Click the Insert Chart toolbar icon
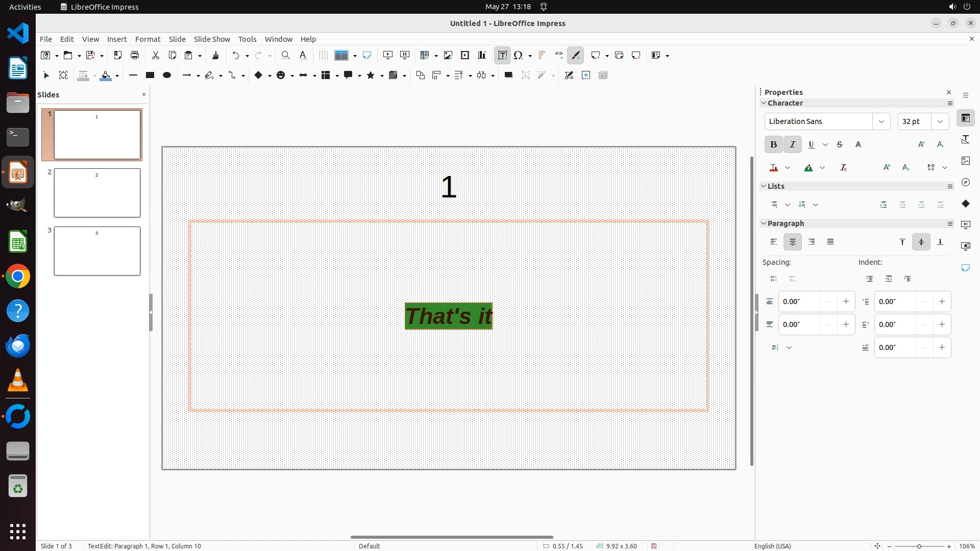Viewport: 980px width, 551px height. (482, 55)
